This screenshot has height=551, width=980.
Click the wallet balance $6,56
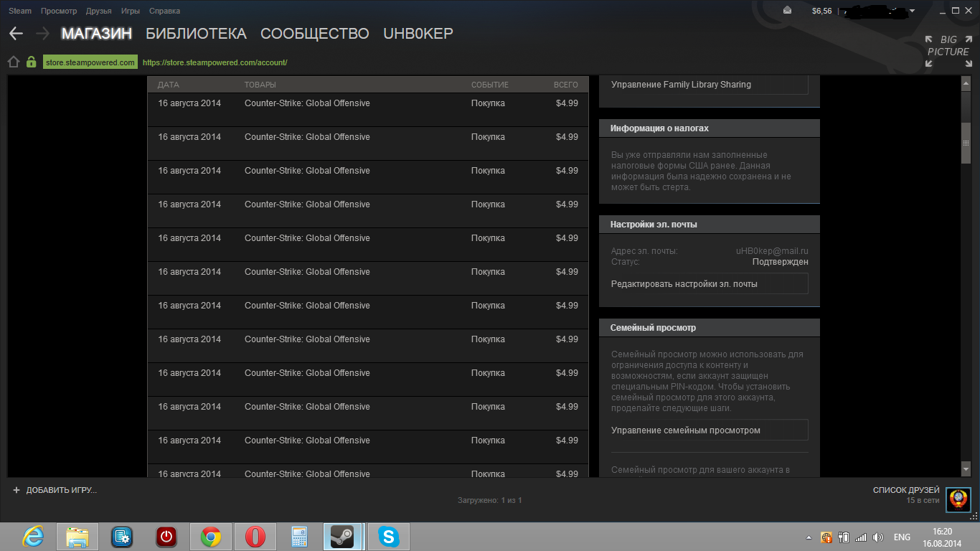821,11
